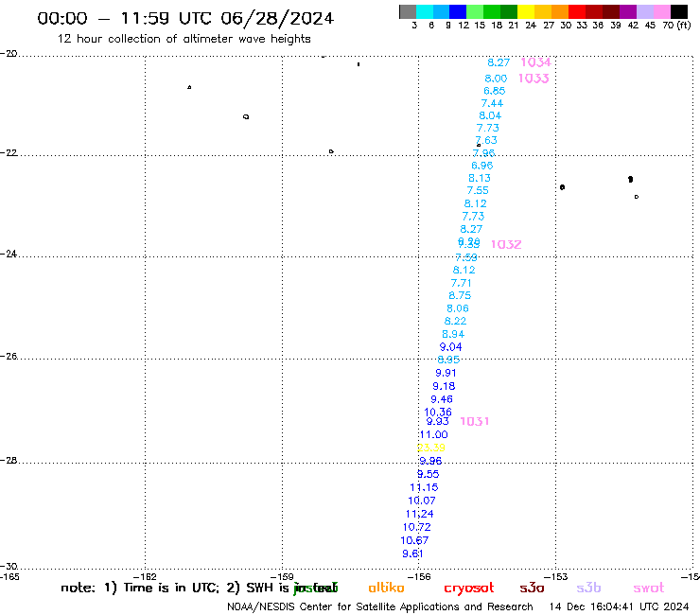Image resolution: width=700 pixels, height=615 pixels.
Task: Click the '8.75' wave height reading
Action: pos(460,295)
